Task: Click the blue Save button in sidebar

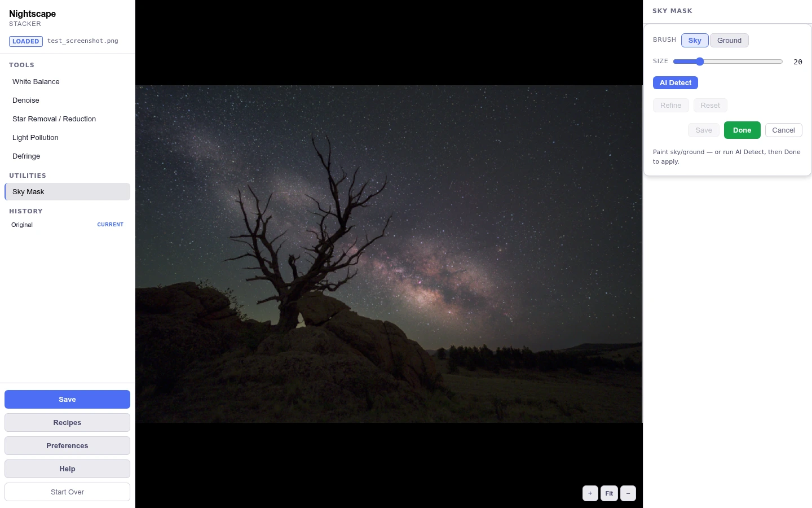Action: pos(67,400)
